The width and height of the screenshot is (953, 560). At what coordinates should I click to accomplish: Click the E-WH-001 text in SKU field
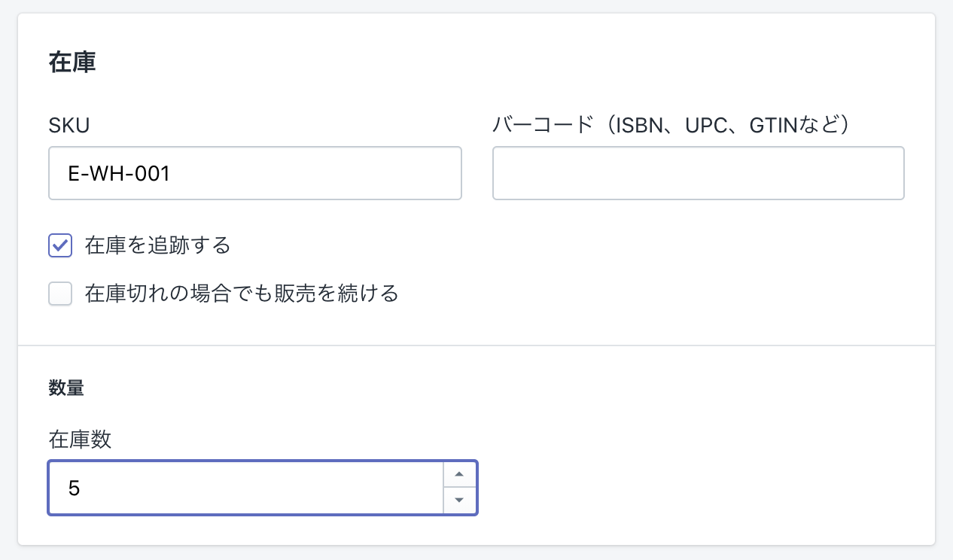[119, 174]
